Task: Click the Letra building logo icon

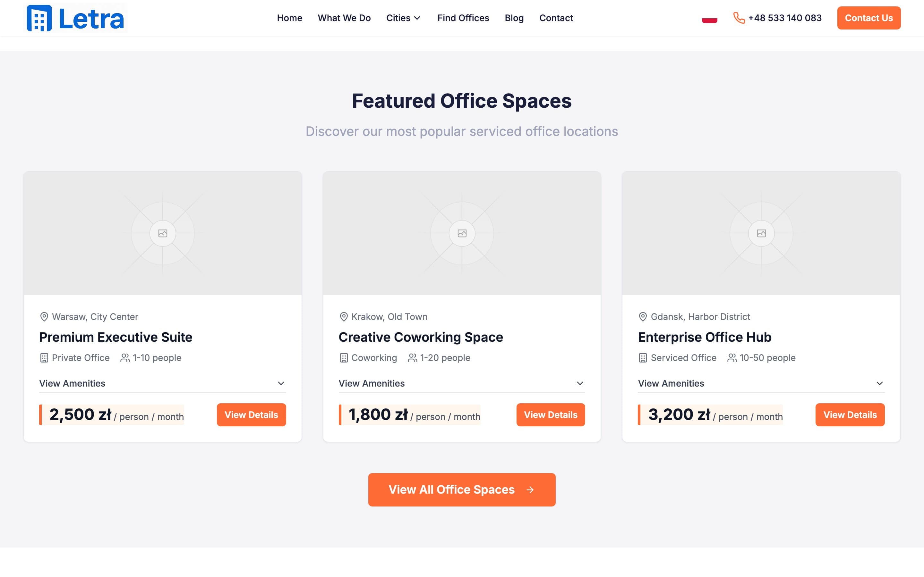Action: tap(39, 18)
